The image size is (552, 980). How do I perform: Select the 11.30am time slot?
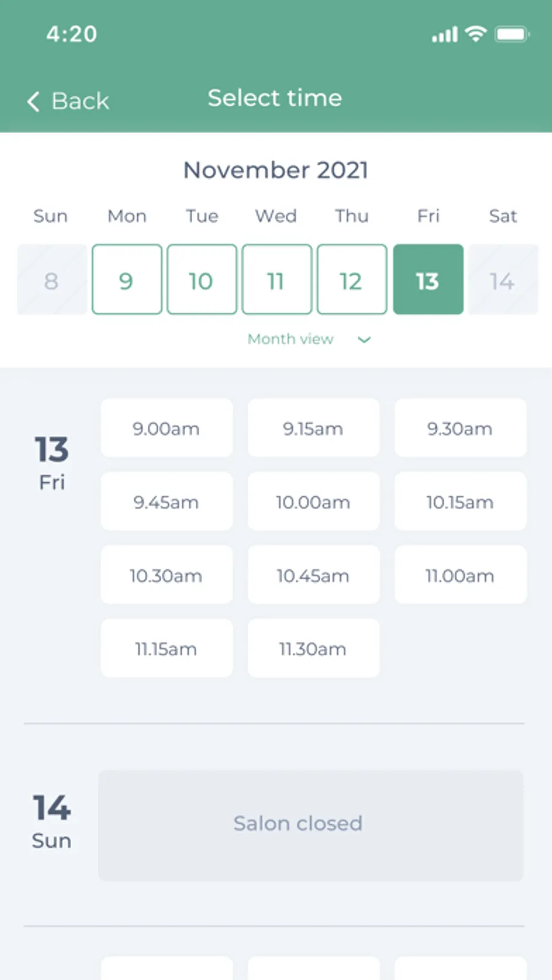313,648
